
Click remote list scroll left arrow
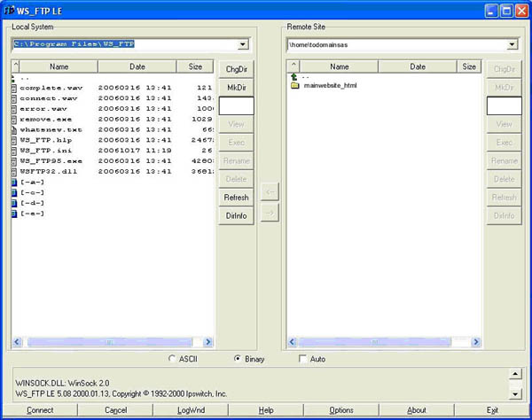tap(292, 342)
